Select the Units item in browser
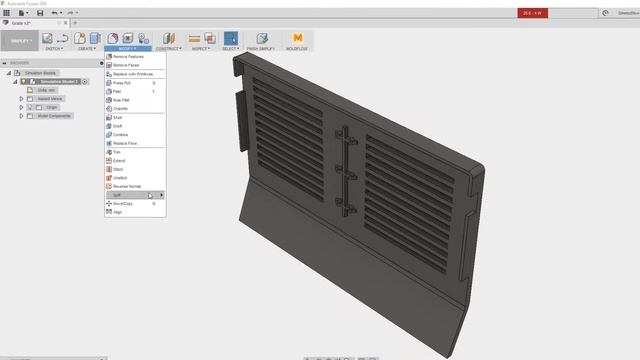640x360 pixels. pyautogui.click(x=46, y=90)
